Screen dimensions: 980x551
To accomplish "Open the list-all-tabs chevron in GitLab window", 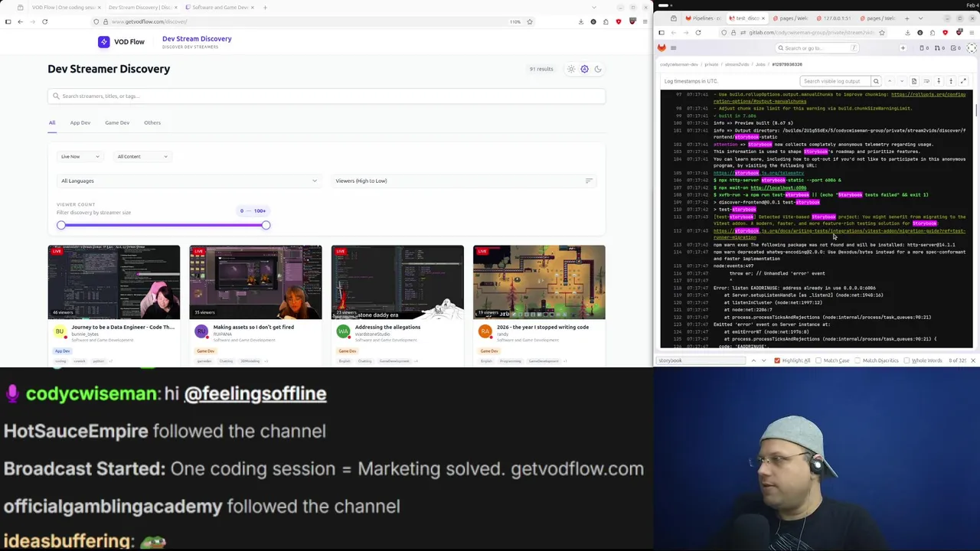I will 920,18.
